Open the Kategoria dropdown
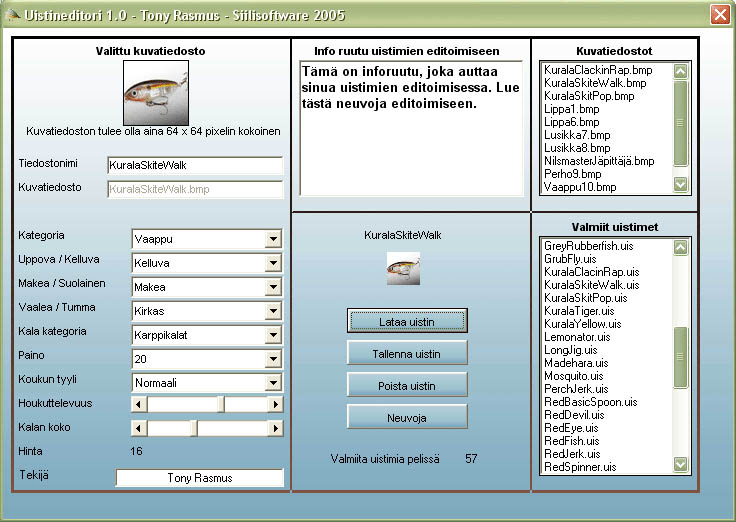This screenshot has height=522, width=736. (273, 239)
